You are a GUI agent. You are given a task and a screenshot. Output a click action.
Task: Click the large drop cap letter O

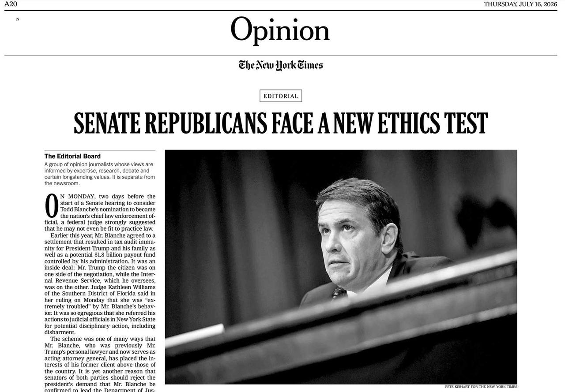(52, 206)
